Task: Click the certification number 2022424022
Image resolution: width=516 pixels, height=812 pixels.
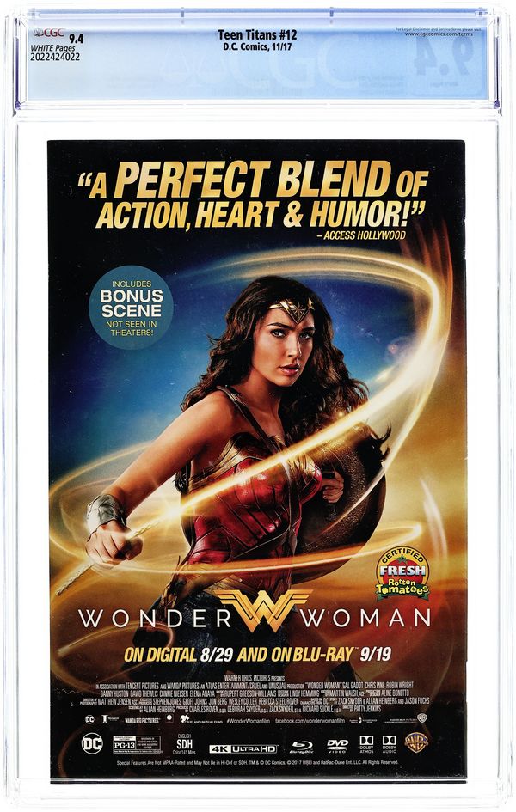Action: 55,57
